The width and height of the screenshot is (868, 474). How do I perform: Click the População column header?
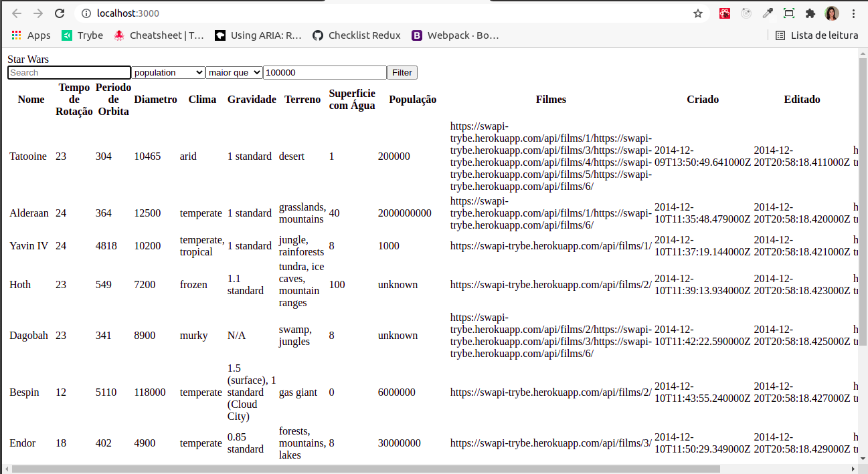[x=413, y=100]
